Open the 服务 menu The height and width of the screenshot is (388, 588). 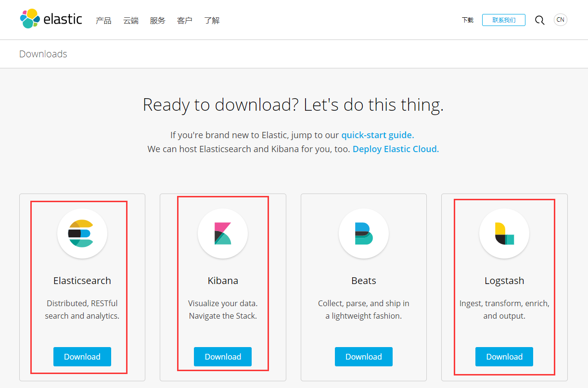(158, 20)
